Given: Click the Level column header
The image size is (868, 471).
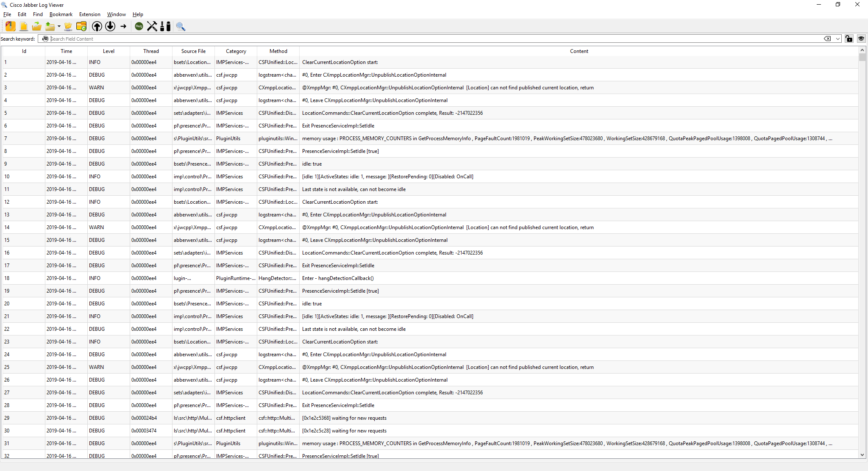Looking at the screenshot, I should click(x=108, y=51).
